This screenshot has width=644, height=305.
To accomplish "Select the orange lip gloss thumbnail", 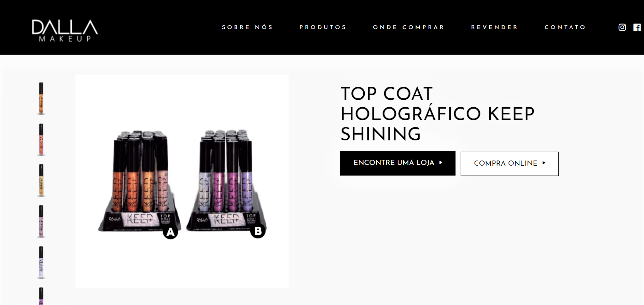I will (41, 98).
